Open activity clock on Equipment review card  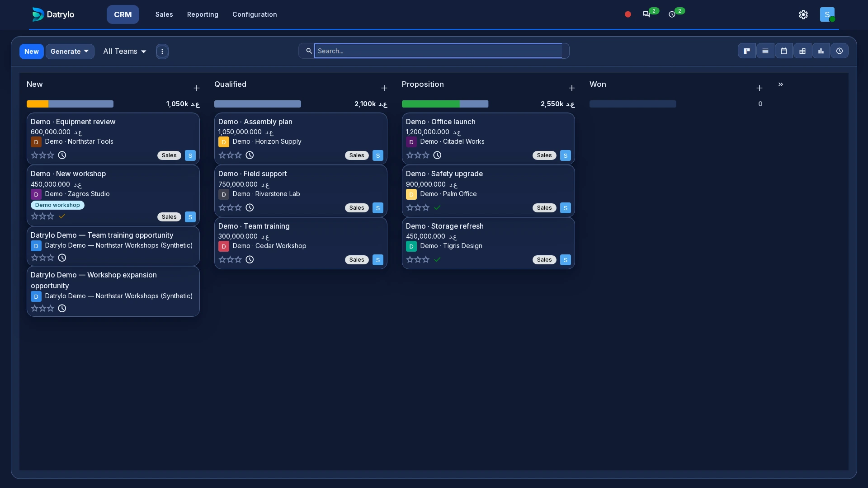(x=62, y=155)
